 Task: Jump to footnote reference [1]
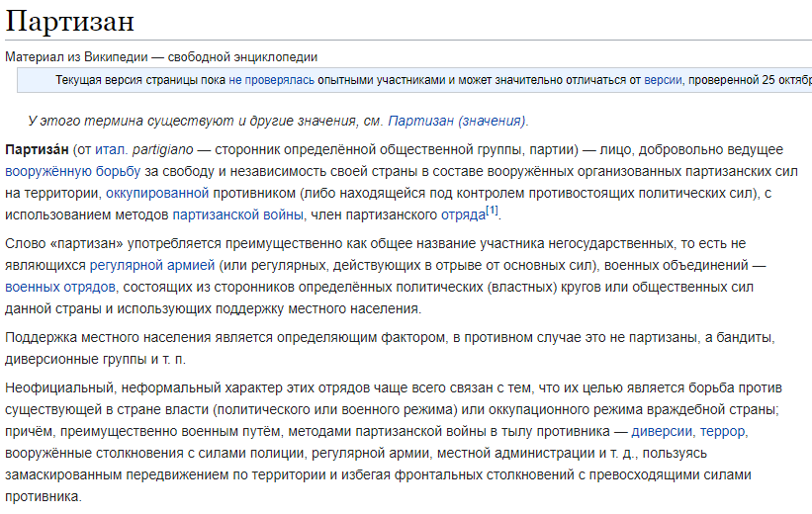click(x=492, y=211)
